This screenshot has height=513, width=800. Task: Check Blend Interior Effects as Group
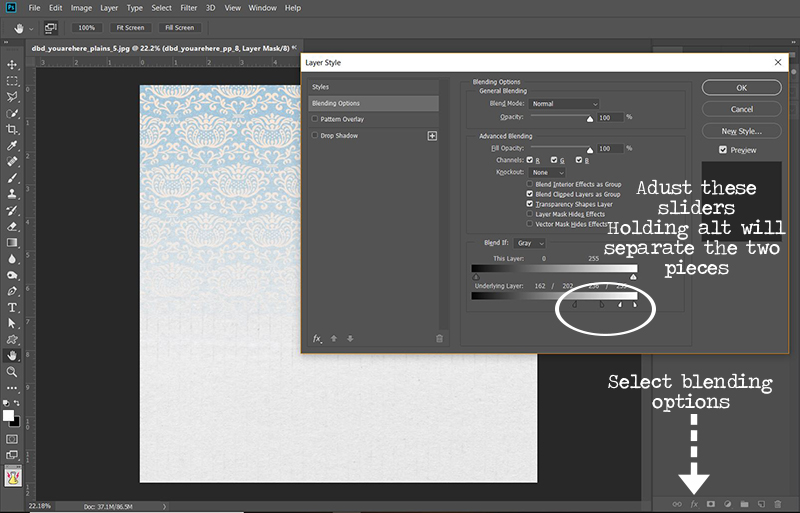tap(529, 184)
